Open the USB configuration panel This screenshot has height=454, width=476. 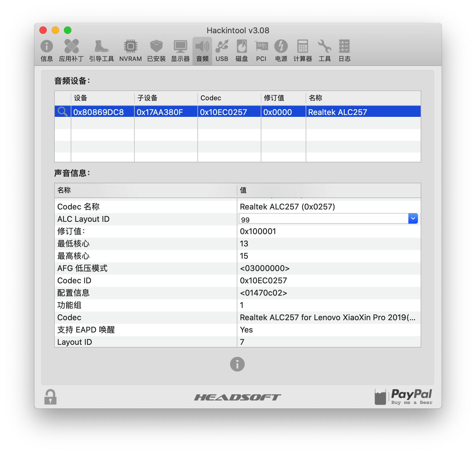click(x=221, y=50)
